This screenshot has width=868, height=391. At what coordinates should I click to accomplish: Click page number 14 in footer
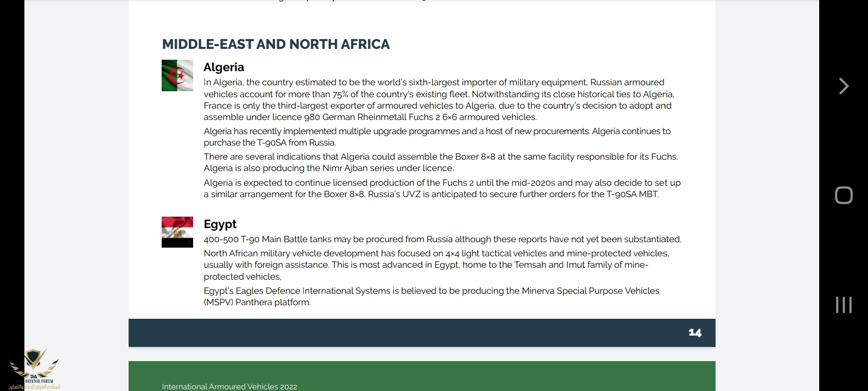coord(694,332)
